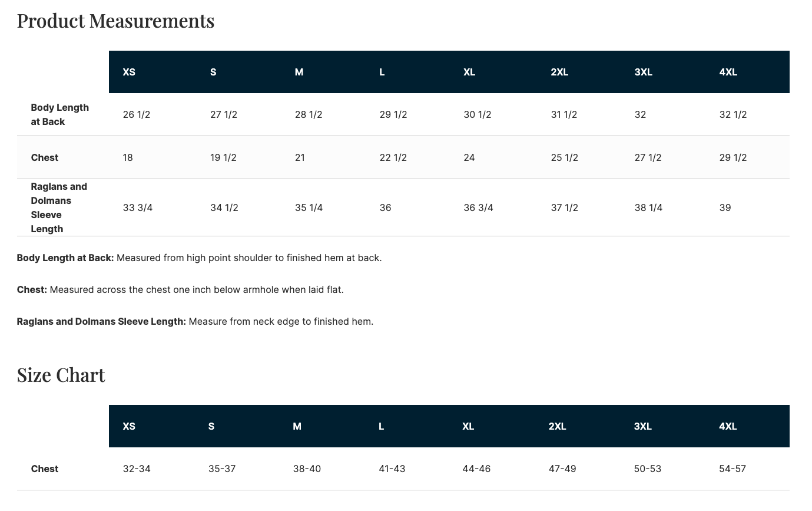Click the Product Measurements heading
The image size is (812, 511).
[x=115, y=21]
